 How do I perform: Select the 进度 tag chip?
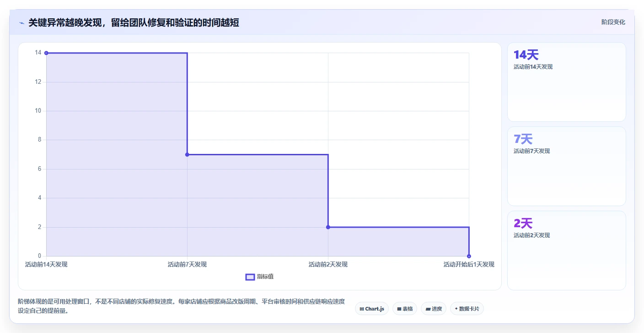point(433,309)
